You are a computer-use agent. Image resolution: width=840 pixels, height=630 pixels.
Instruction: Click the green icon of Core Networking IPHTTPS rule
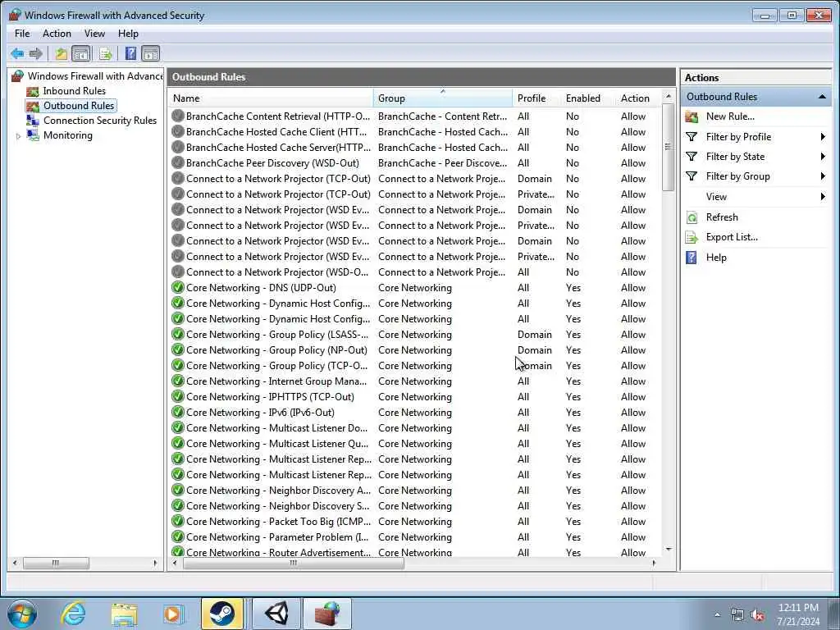[x=178, y=396]
